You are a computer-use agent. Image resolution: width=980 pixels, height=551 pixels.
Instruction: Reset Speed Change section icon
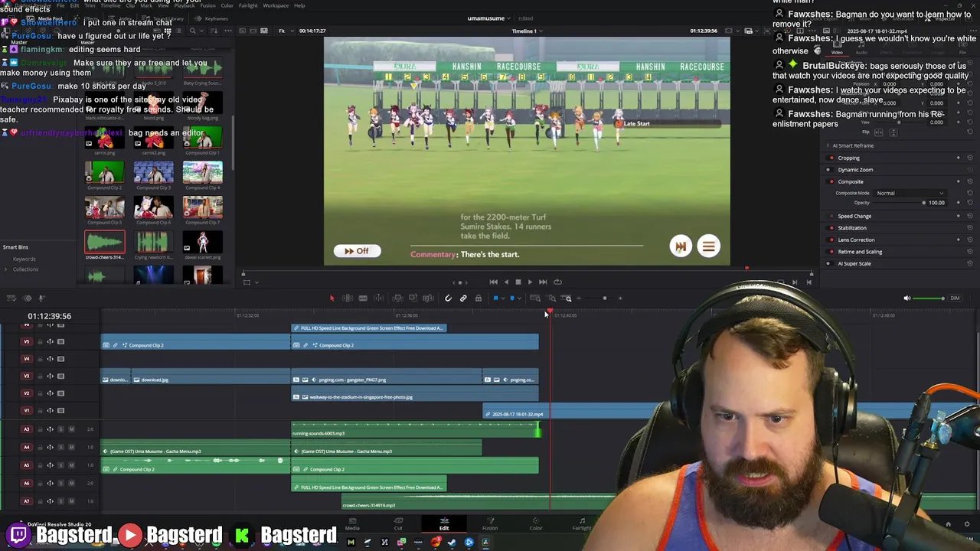click(x=969, y=217)
